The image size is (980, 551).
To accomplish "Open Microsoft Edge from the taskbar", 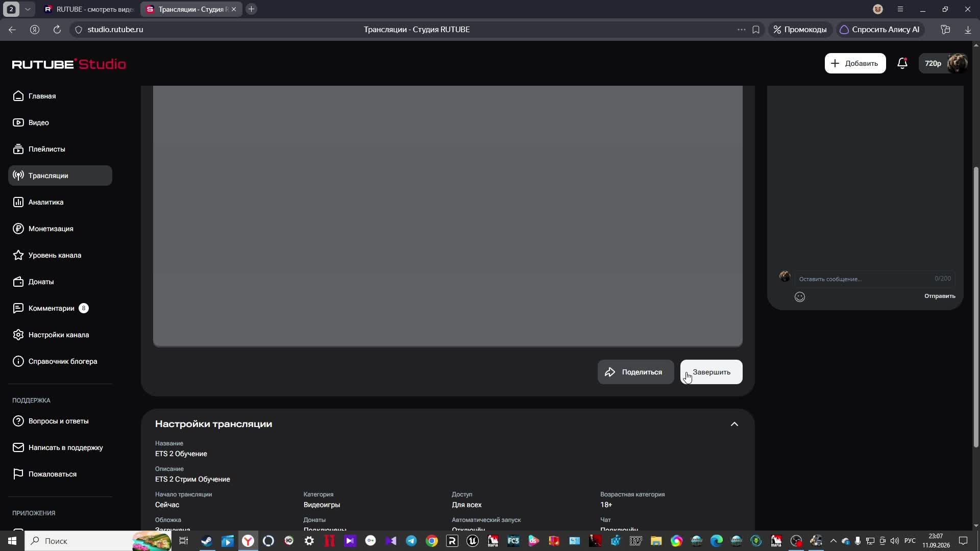I will coord(717,541).
